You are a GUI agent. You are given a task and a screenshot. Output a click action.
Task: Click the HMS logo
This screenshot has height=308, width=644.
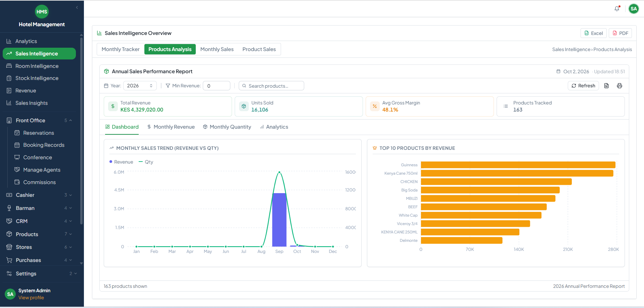click(42, 12)
